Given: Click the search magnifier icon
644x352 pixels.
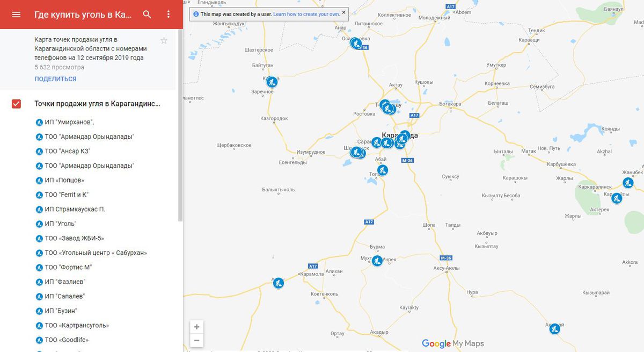Looking at the screenshot, I should coord(147,15).
